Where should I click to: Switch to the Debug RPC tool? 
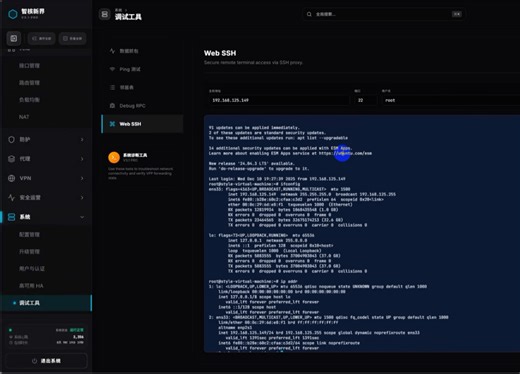tap(142, 105)
